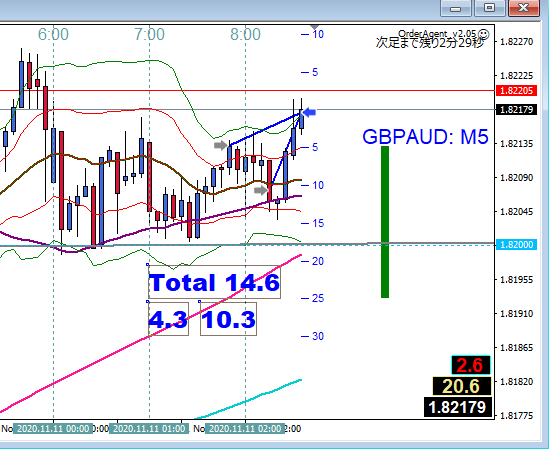
Task: Select the cyan ascending line
Action: 249,399
